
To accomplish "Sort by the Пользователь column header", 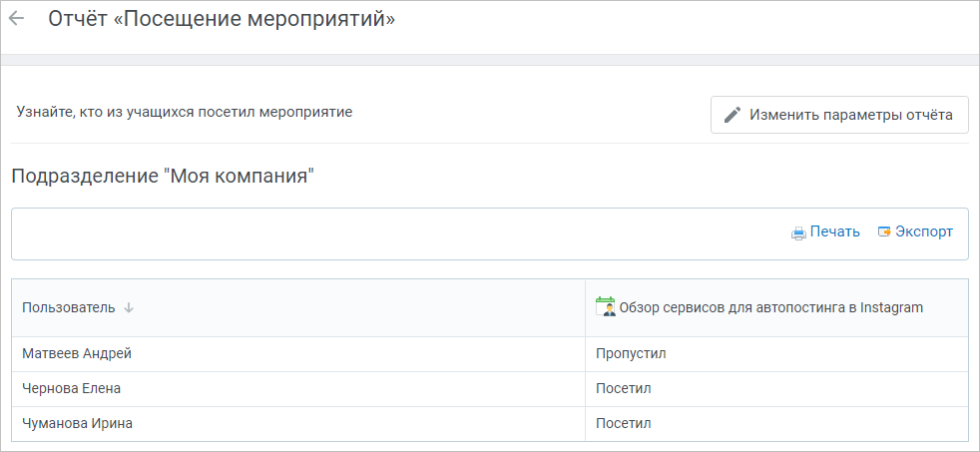I will (x=69, y=307).
